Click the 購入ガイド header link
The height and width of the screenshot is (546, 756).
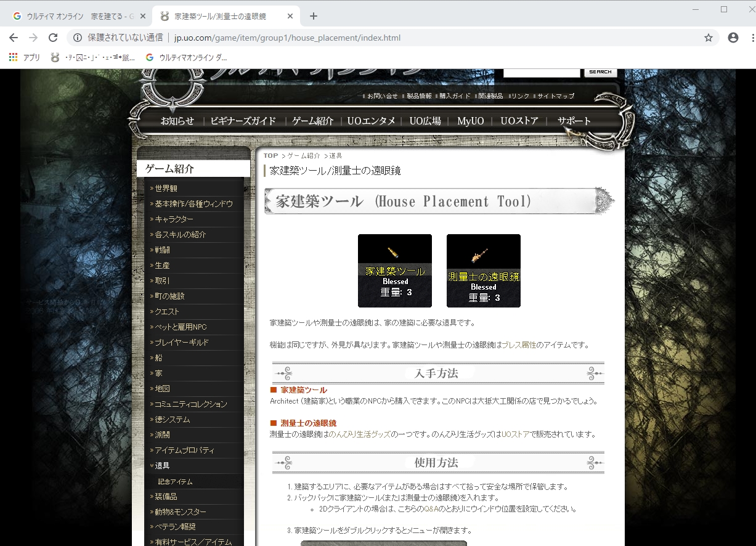(x=455, y=96)
